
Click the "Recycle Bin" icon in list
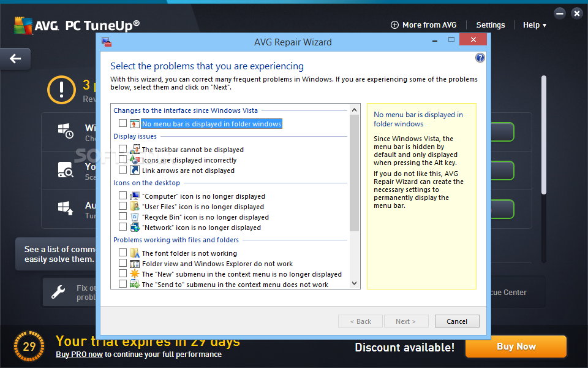[135, 217]
